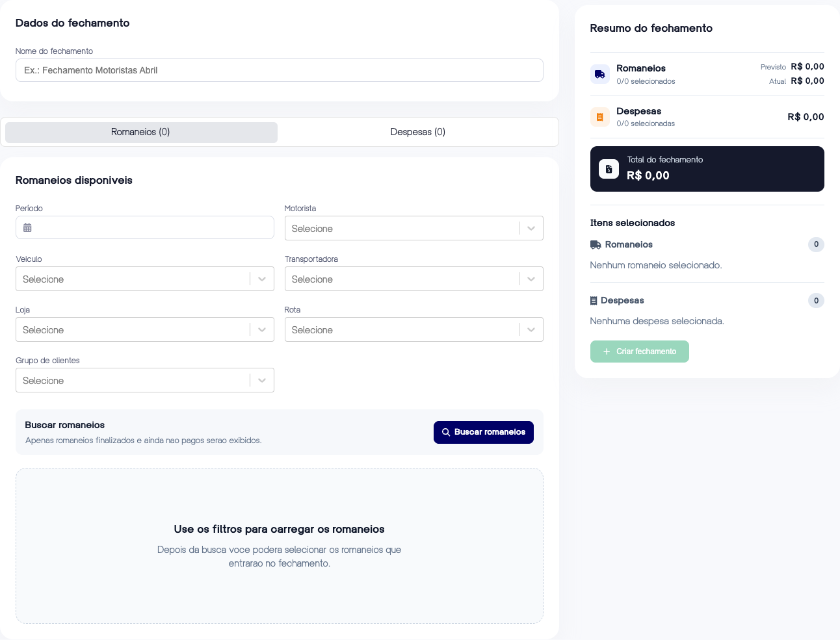Click Despesas R$ 0,00 summary value

coord(806,117)
